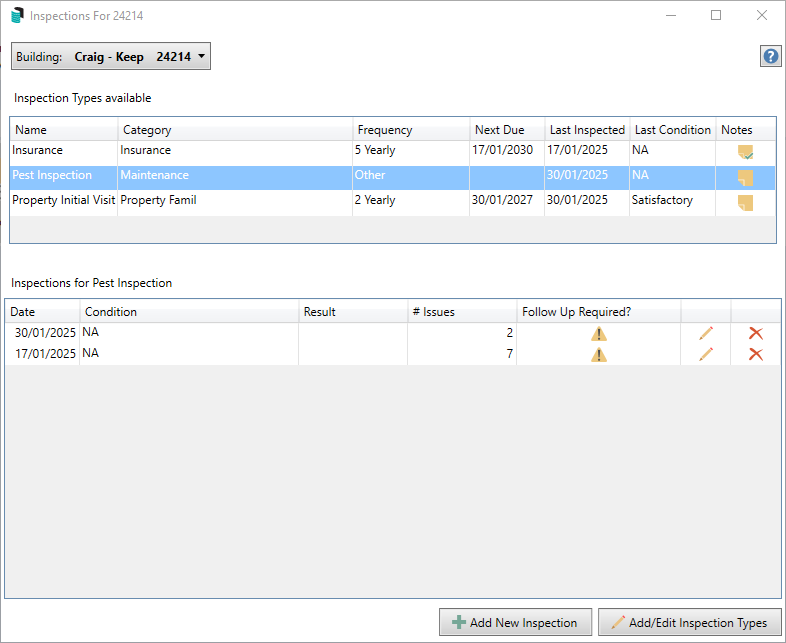Close the Inspections For 24214 window
Viewport: 786px width, 643px height.
(761, 16)
